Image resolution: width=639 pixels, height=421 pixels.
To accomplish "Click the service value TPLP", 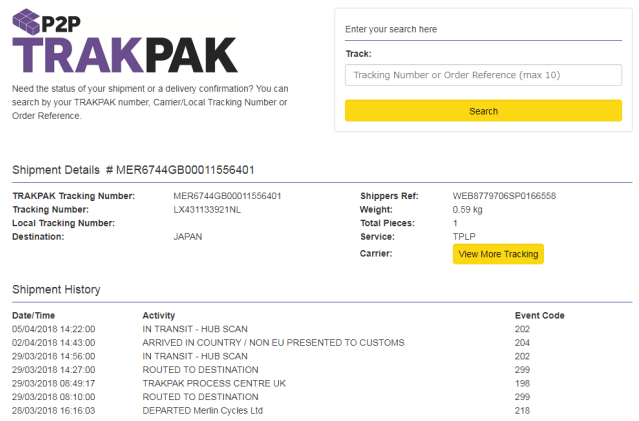I will (x=464, y=237).
